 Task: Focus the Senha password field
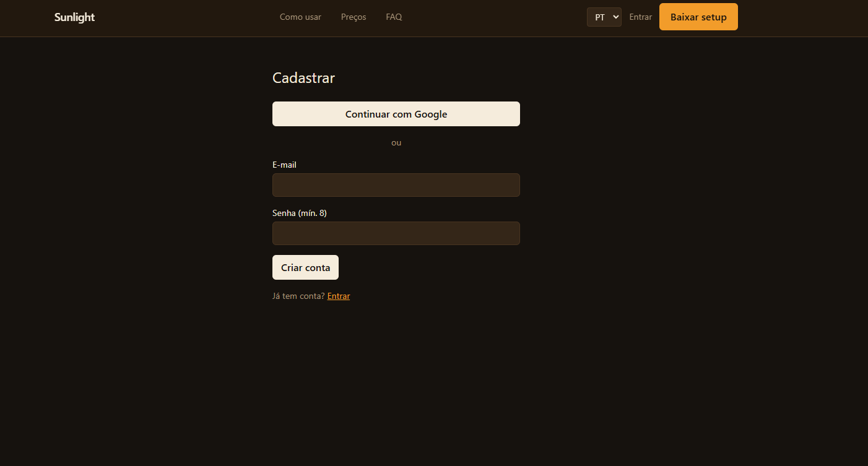coord(396,233)
